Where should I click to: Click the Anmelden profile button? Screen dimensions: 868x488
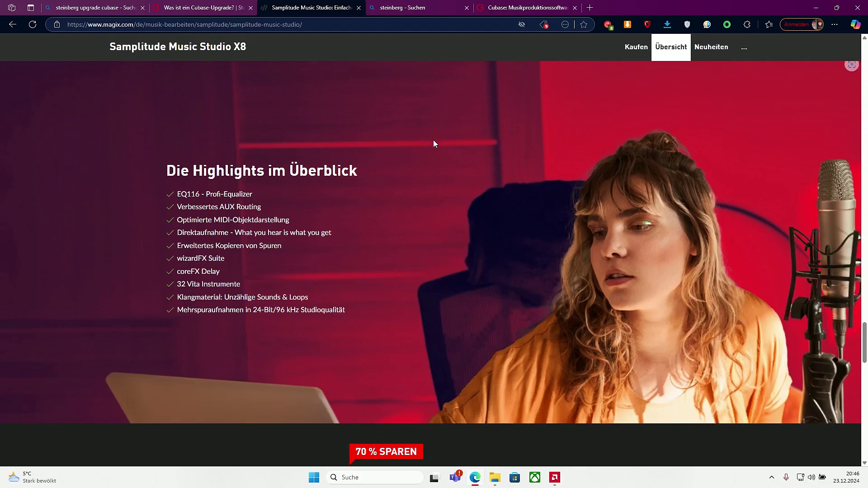(x=802, y=24)
